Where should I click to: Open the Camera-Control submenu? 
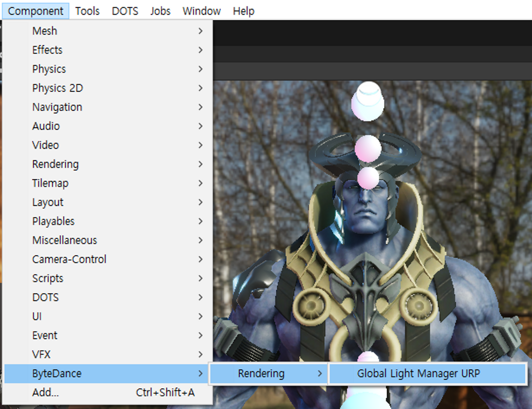pos(69,259)
